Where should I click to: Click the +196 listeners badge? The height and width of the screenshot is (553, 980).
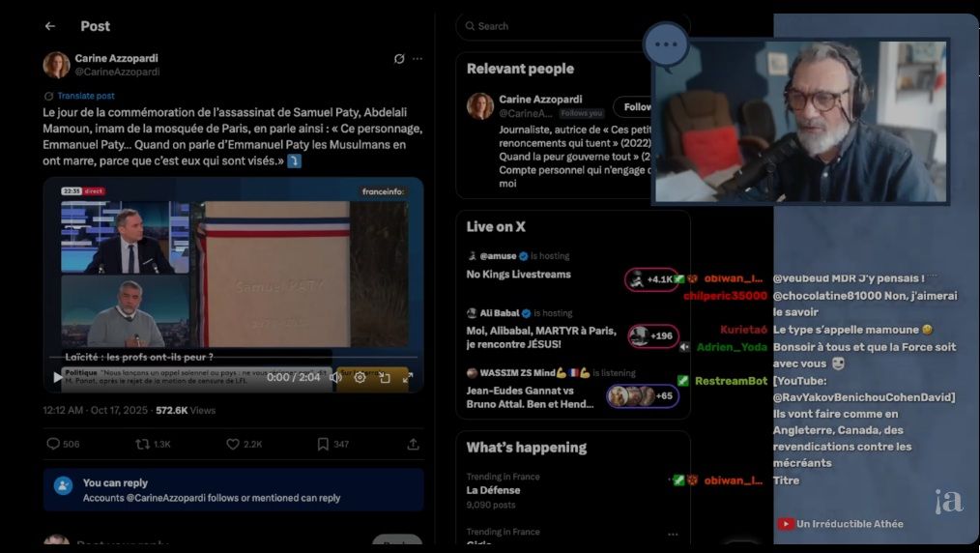(653, 336)
